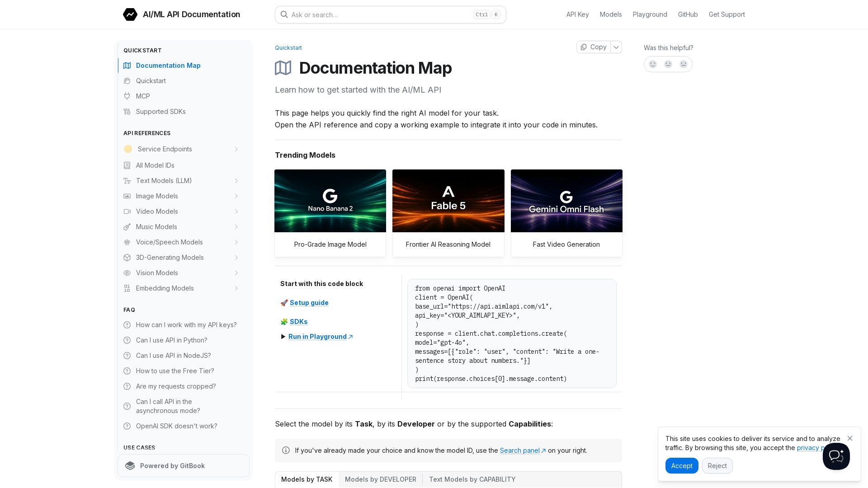
Task: Open GitHub in top navigation
Action: tap(688, 14)
